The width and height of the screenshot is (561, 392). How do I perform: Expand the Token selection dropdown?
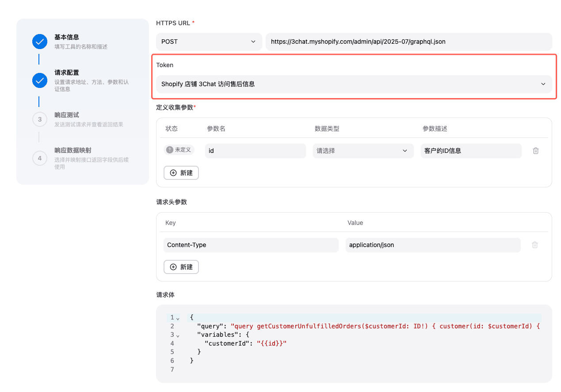click(x=354, y=84)
